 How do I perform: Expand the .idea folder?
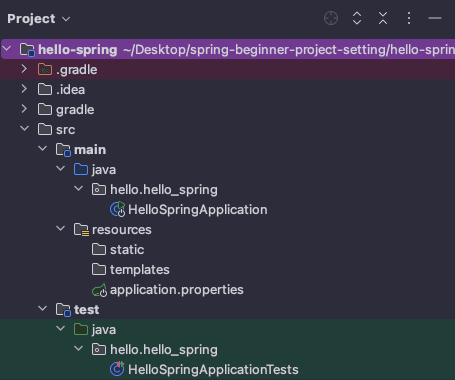[x=24, y=89]
